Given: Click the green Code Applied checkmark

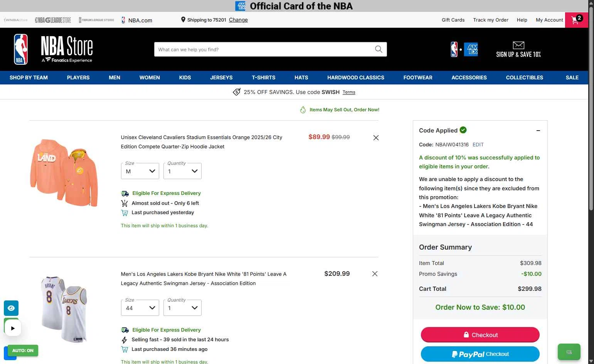Looking at the screenshot, I should coord(463,130).
